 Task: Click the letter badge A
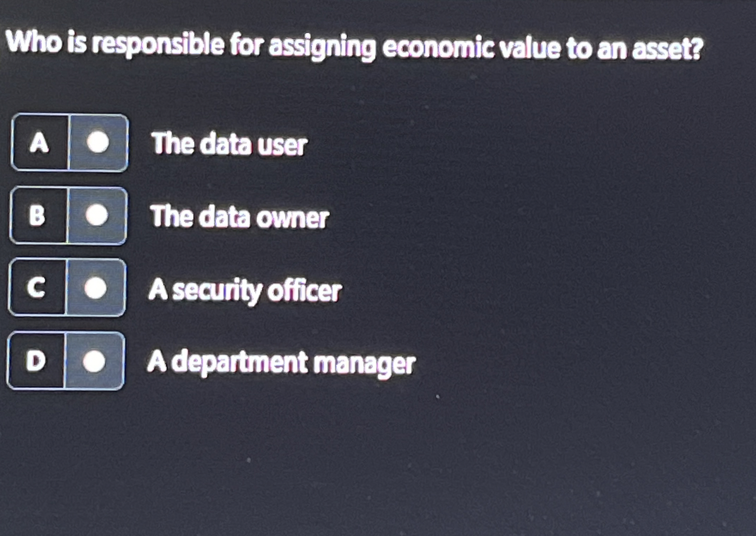coord(39,141)
